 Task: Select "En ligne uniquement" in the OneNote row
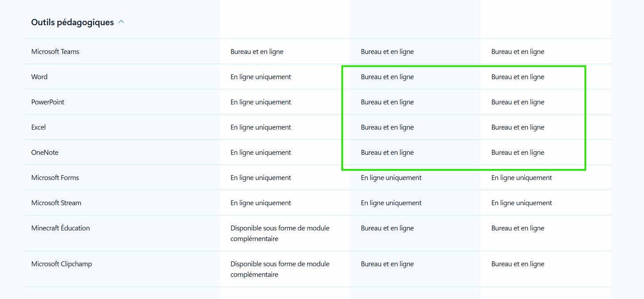click(261, 153)
